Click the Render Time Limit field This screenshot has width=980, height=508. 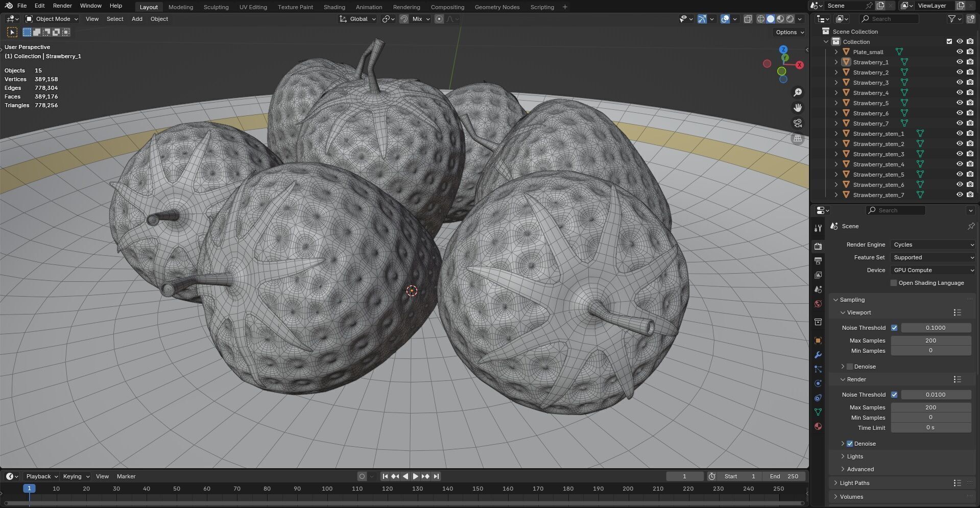point(930,428)
